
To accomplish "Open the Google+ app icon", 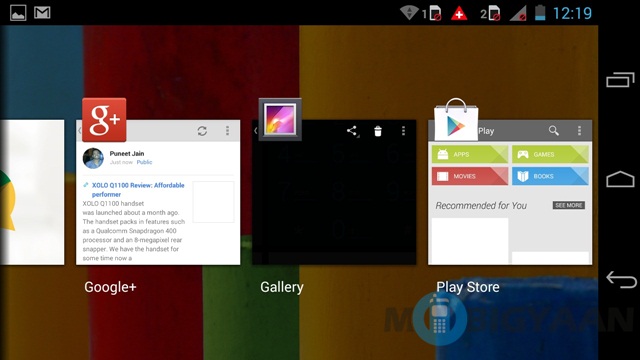I will (x=104, y=120).
